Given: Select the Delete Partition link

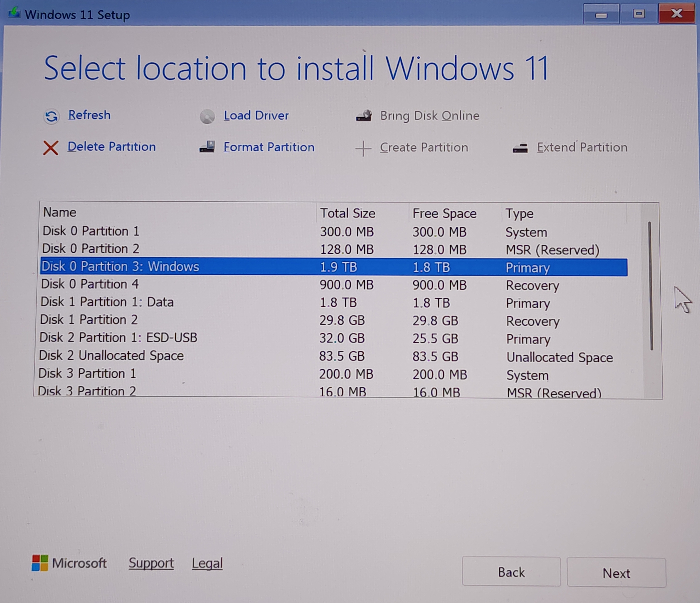Looking at the screenshot, I should click(x=111, y=147).
